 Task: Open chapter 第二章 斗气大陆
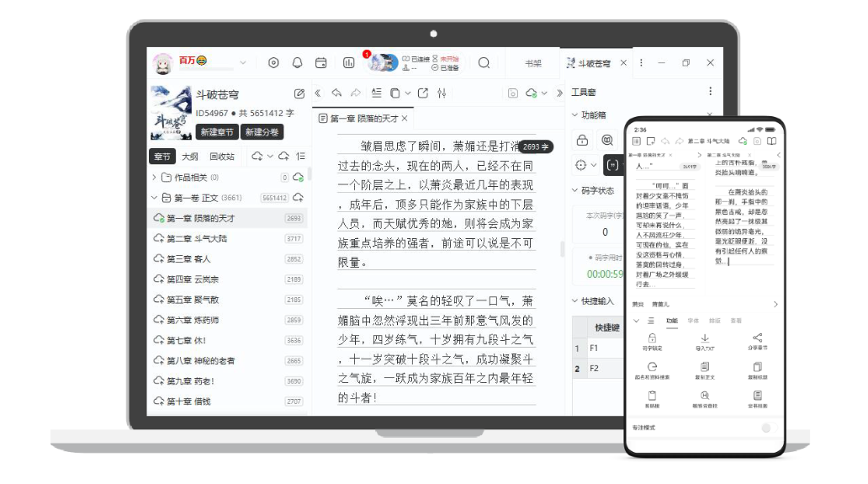228,239
